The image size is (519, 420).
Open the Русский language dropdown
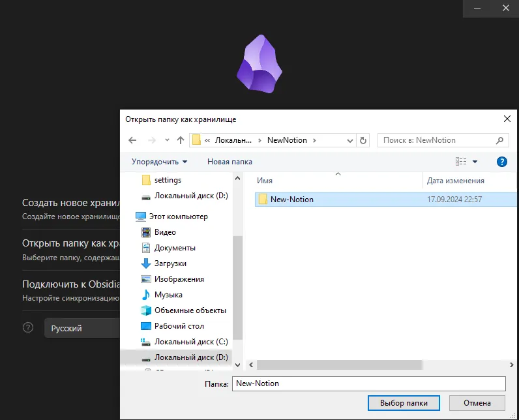(x=82, y=328)
